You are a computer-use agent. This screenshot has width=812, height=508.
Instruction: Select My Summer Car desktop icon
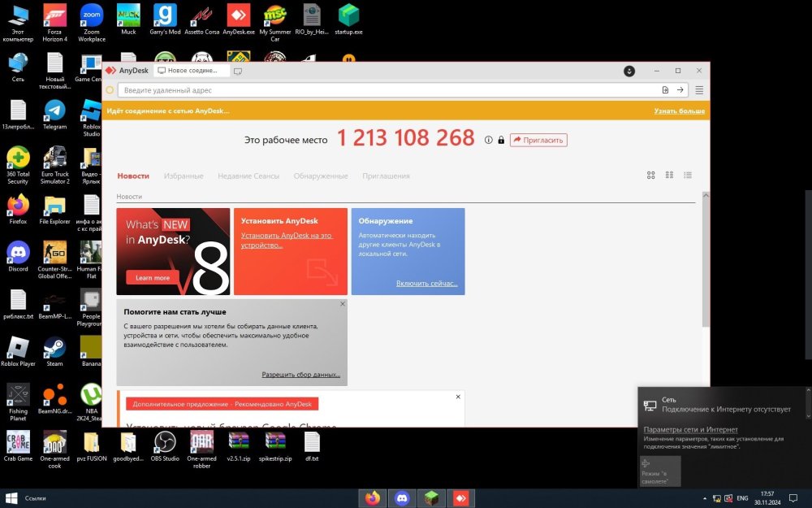point(275,23)
